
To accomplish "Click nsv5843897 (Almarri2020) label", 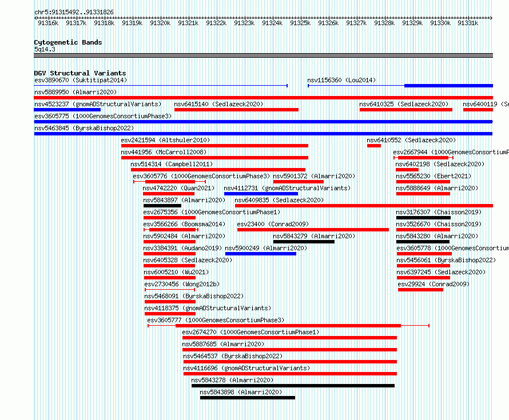I will click(x=184, y=200).
